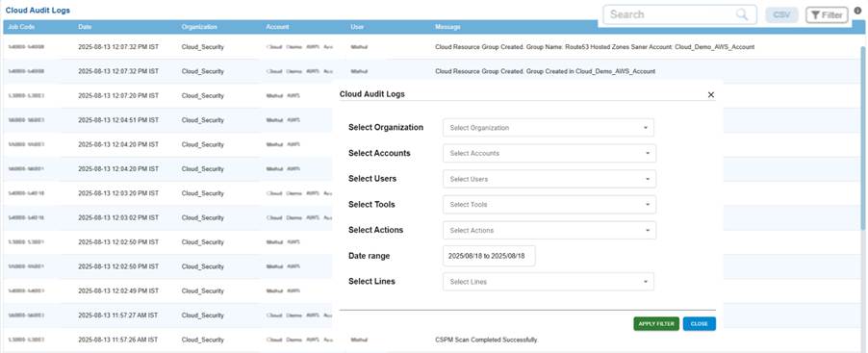Click the date 2025-08-13 12:04:51 PM IST
The height and width of the screenshot is (353, 868).
pos(118,120)
